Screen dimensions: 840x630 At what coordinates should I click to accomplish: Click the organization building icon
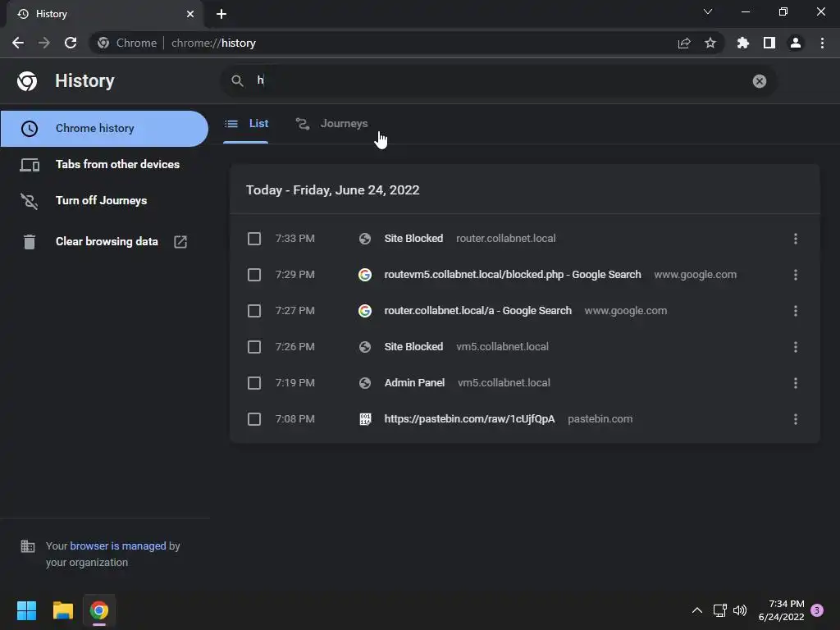27,546
